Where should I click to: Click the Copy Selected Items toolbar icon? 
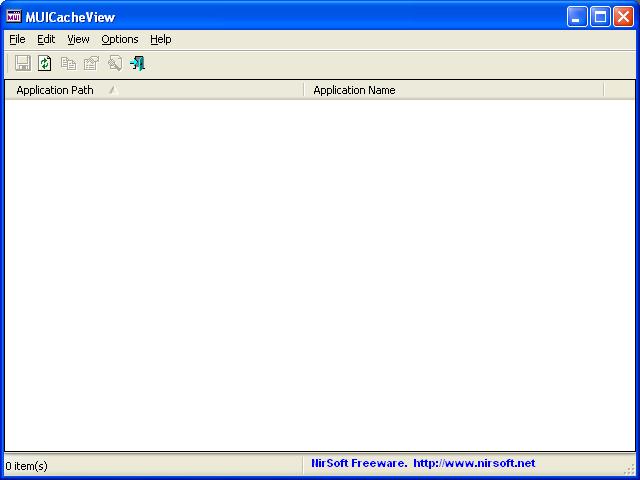pyautogui.click(x=68, y=63)
